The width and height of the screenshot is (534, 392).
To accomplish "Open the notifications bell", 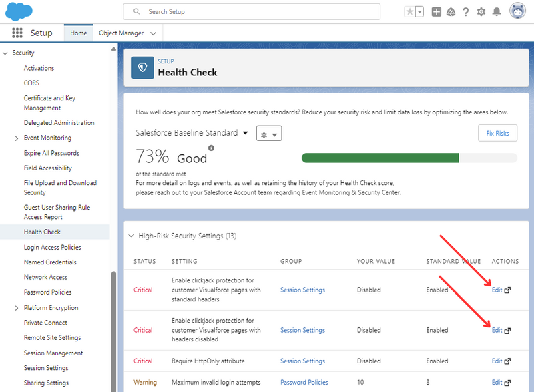I will (x=497, y=12).
